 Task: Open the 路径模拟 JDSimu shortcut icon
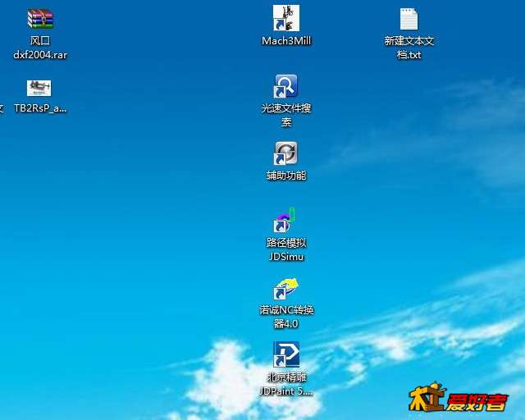point(285,220)
